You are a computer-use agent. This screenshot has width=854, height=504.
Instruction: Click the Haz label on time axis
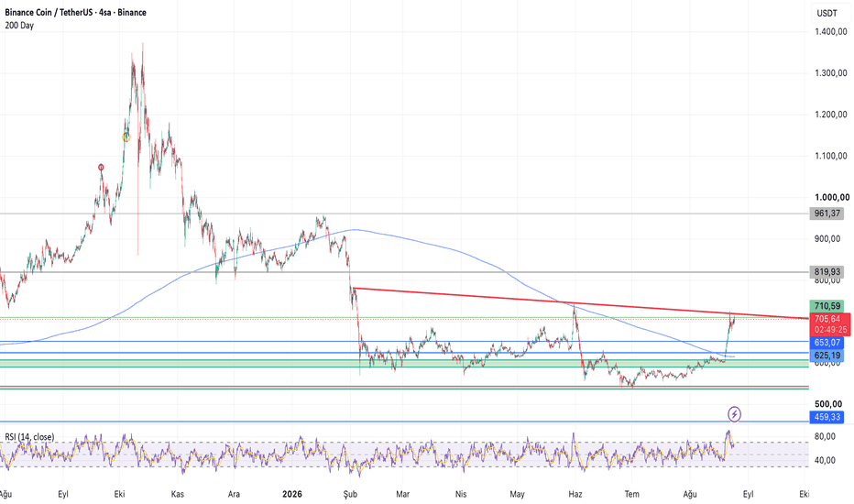(x=575, y=494)
